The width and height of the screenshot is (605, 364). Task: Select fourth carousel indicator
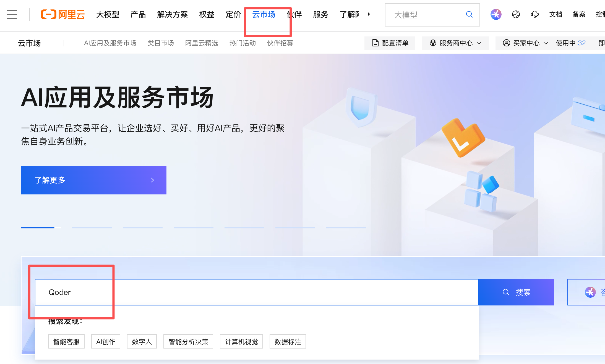coord(194,228)
